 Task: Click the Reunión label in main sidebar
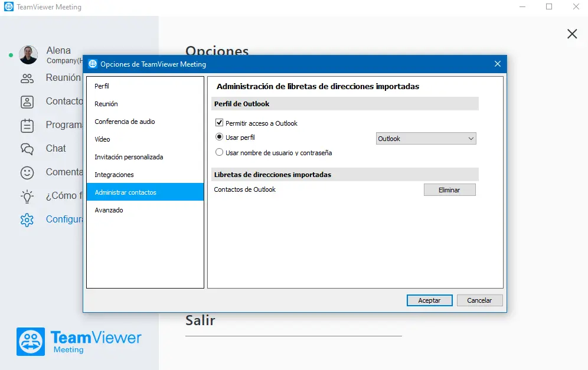click(x=63, y=77)
